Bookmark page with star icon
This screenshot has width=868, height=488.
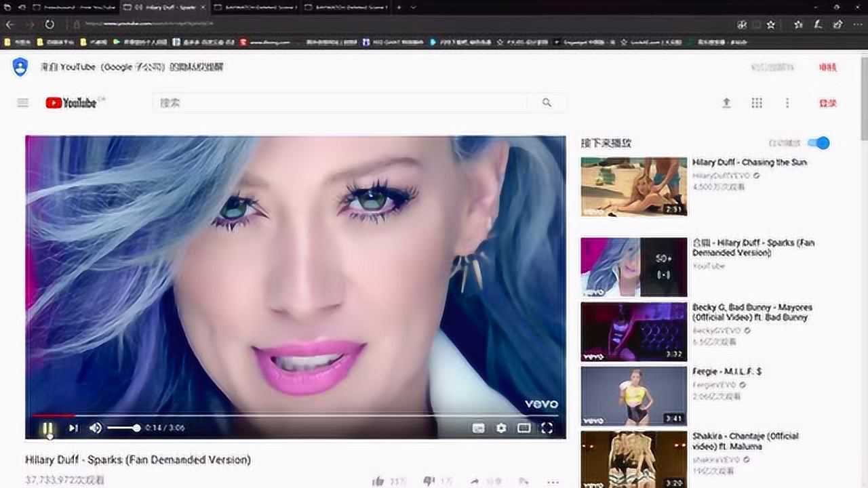[771, 24]
